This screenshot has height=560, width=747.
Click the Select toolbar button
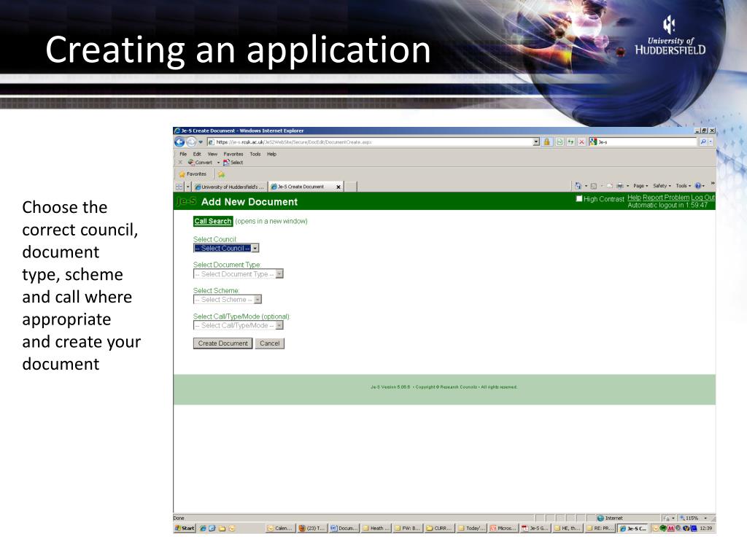pos(233,163)
